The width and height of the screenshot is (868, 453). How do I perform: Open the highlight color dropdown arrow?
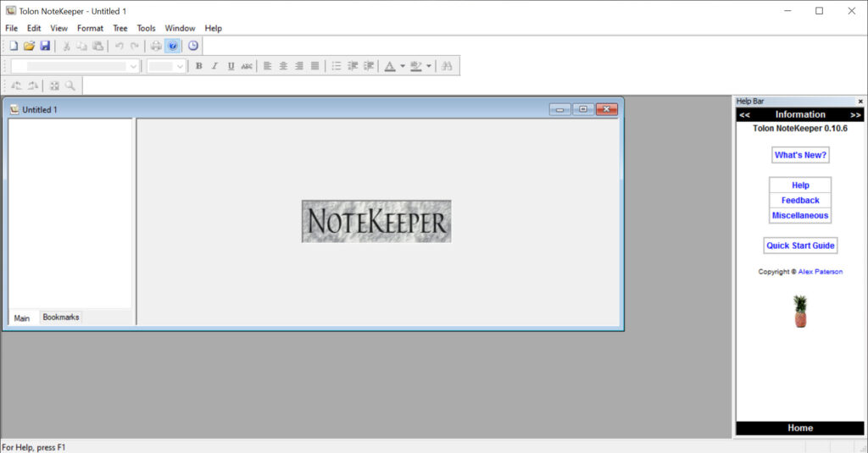click(x=428, y=66)
